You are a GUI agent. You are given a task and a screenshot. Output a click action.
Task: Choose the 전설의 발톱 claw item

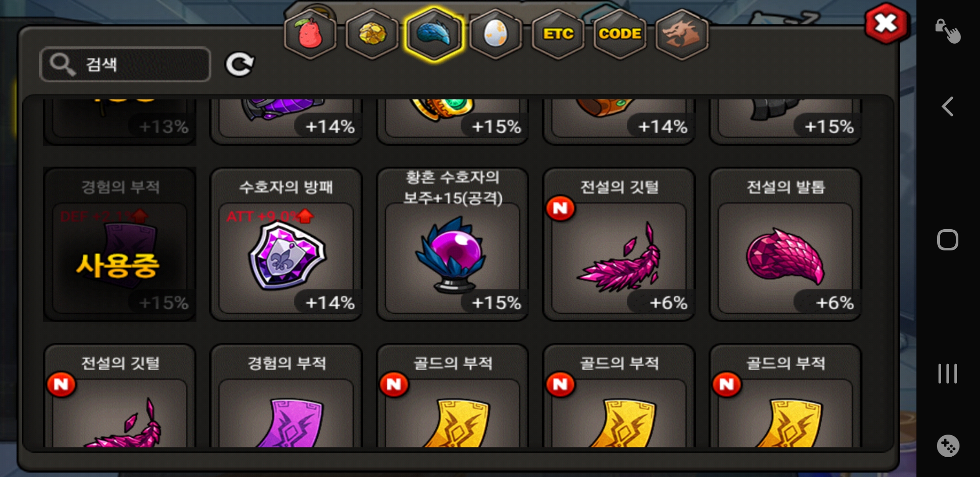785,244
